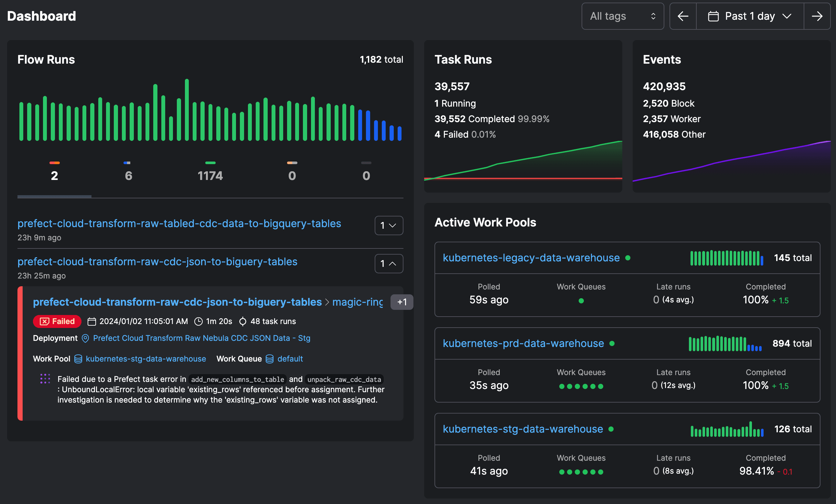Click the work queue icon before default

[269, 359]
